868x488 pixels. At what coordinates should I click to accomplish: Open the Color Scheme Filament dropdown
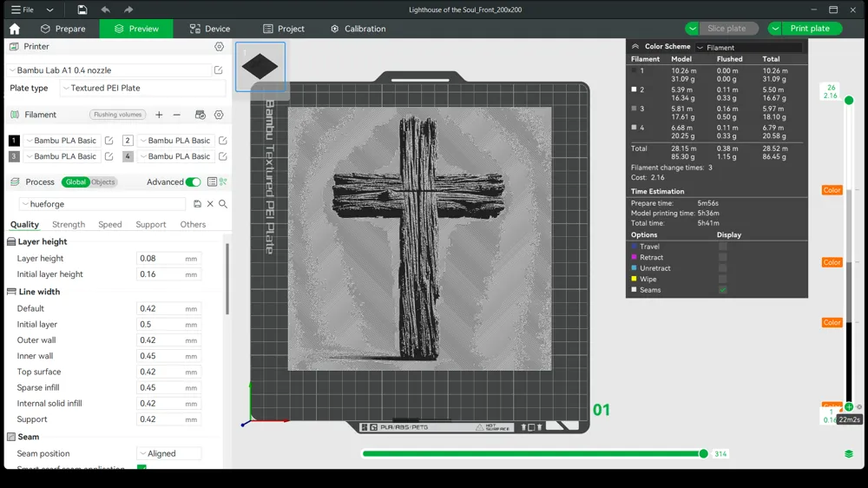click(748, 48)
